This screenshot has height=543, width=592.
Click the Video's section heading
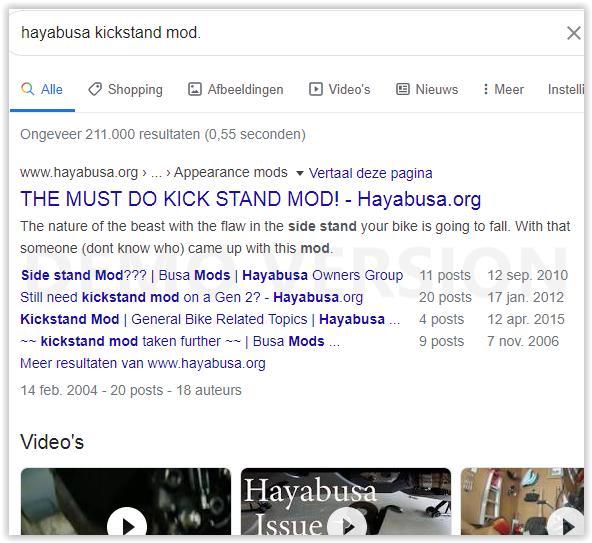[x=52, y=442]
